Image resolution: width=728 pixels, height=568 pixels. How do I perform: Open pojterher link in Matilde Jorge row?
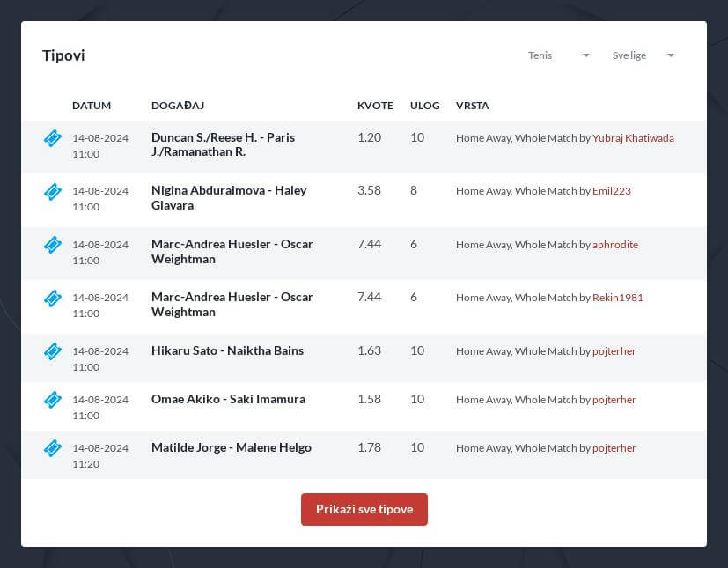614,448
